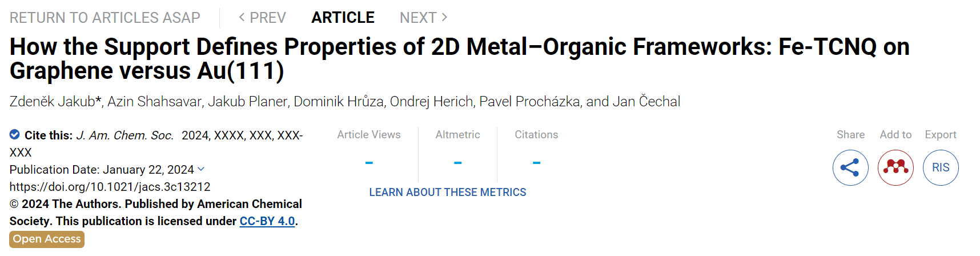The width and height of the screenshot is (980, 256).
Task: Go to previous article with PREV chevron
Action: (x=262, y=18)
